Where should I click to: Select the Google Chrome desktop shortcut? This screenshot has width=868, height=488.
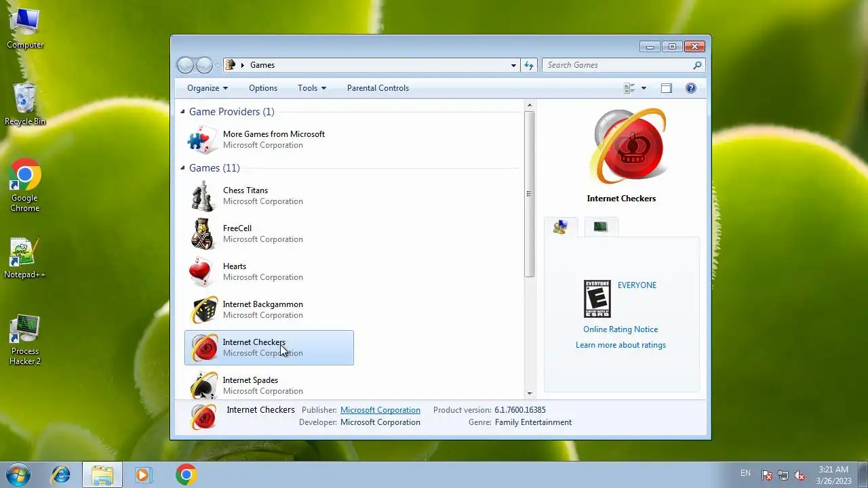click(25, 186)
